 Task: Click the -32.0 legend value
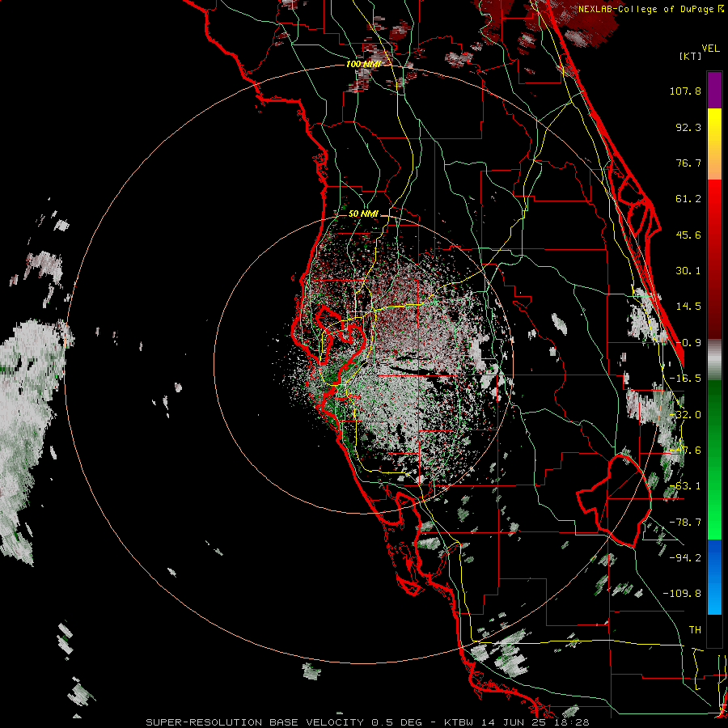coord(685,415)
